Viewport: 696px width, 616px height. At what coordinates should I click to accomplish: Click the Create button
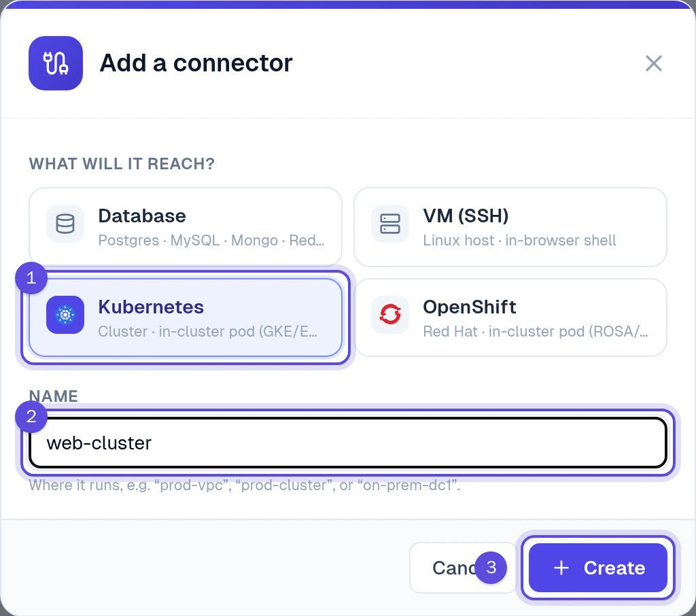[x=598, y=568]
